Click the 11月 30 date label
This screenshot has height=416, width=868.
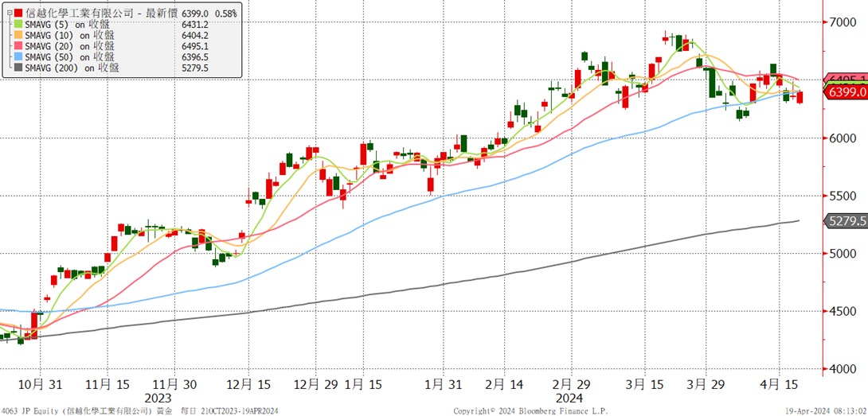pyautogui.click(x=174, y=383)
